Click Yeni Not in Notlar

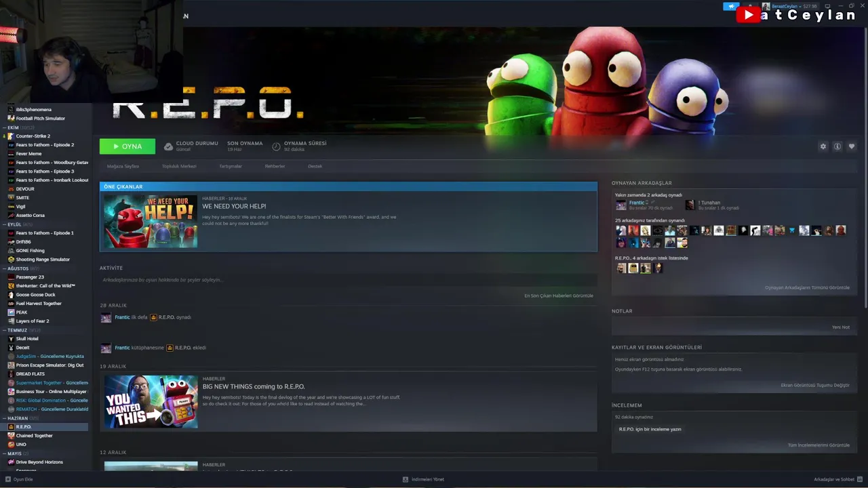pos(841,327)
